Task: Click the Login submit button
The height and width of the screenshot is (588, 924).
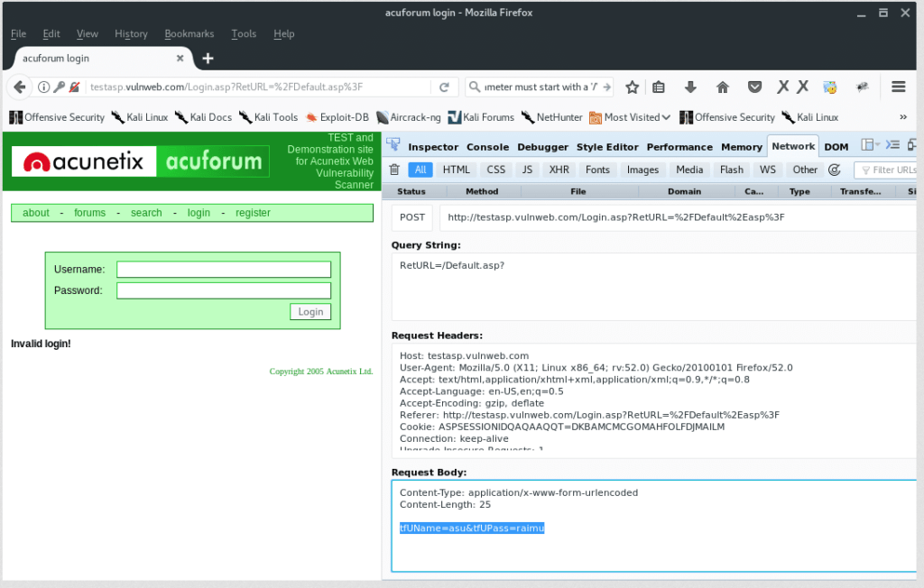Action: tap(310, 312)
